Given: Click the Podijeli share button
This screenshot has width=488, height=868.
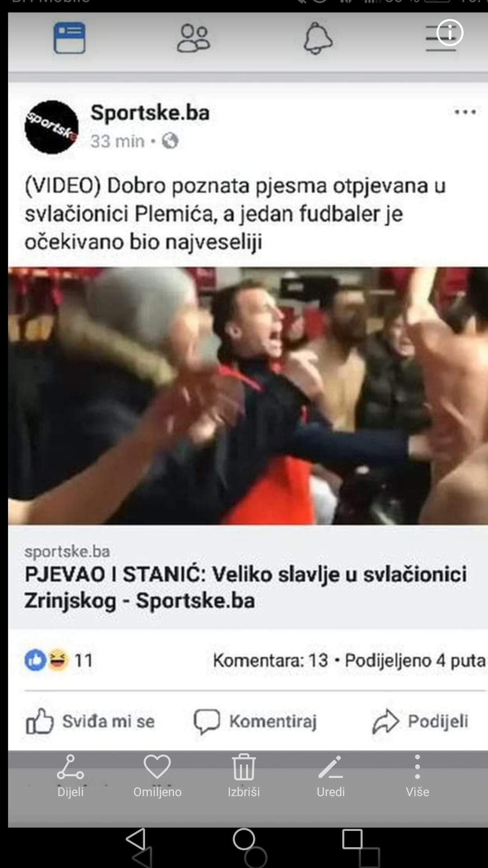Looking at the screenshot, I should point(420,721).
